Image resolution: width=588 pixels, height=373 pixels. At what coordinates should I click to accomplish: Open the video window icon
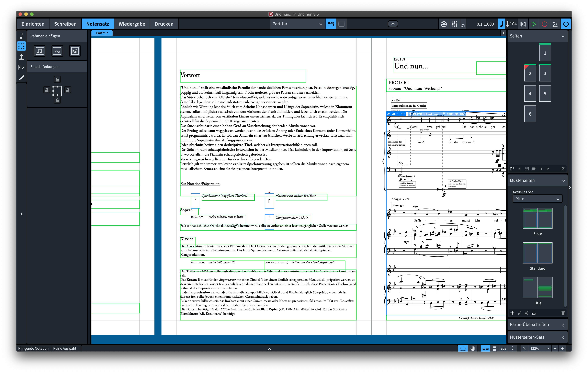tap(444, 24)
